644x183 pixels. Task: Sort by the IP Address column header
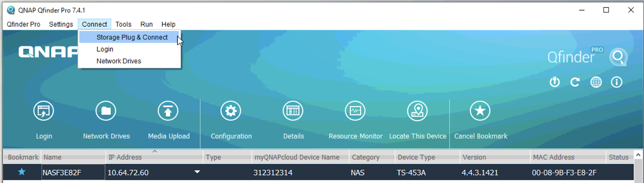[154, 157]
